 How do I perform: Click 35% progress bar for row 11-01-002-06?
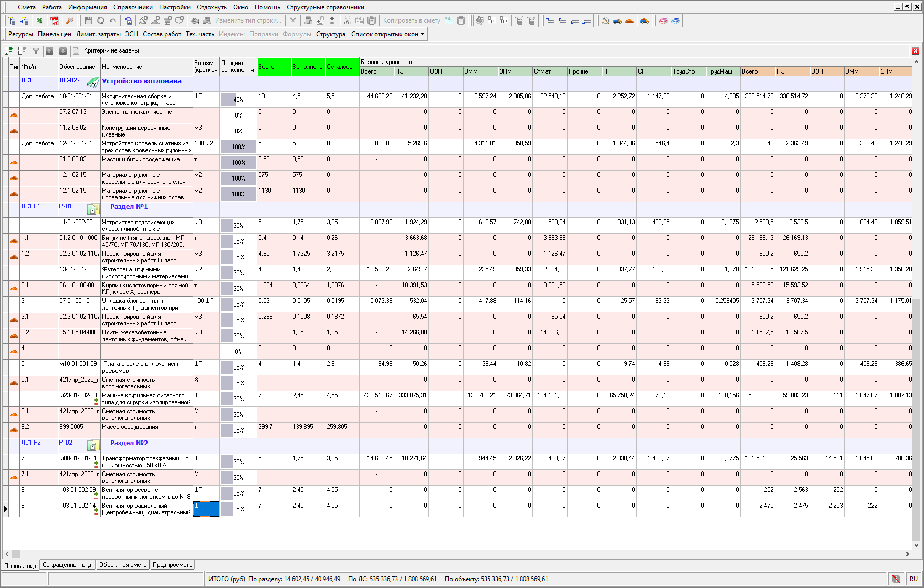pyautogui.click(x=238, y=225)
